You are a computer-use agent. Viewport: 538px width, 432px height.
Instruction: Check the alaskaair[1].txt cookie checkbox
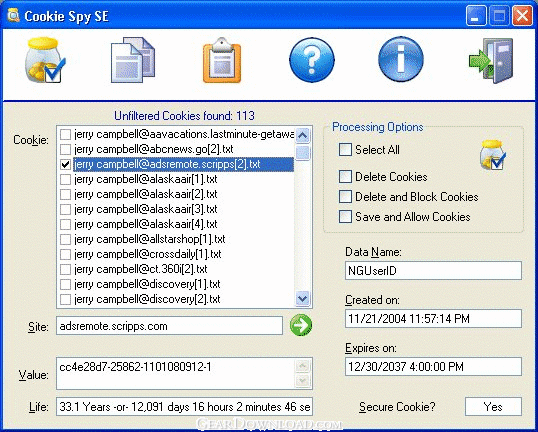65,179
